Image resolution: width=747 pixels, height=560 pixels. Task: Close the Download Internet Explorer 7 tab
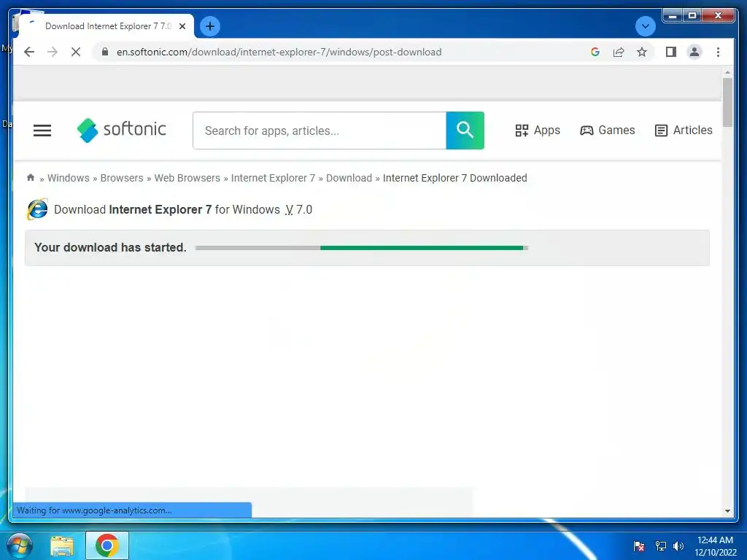(182, 26)
